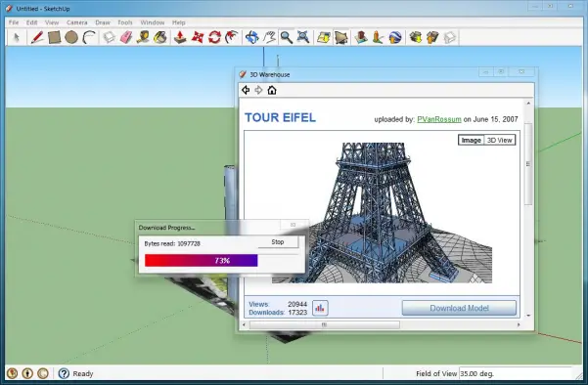This screenshot has height=385, width=588.
Task: Activate the Orbit camera tool
Action: pyautogui.click(x=252, y=37)
